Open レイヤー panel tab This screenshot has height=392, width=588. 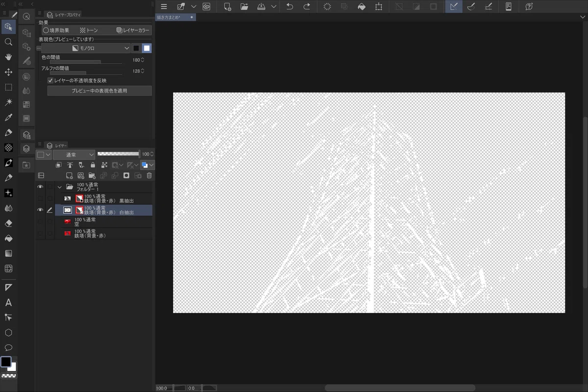coord(57,146)
